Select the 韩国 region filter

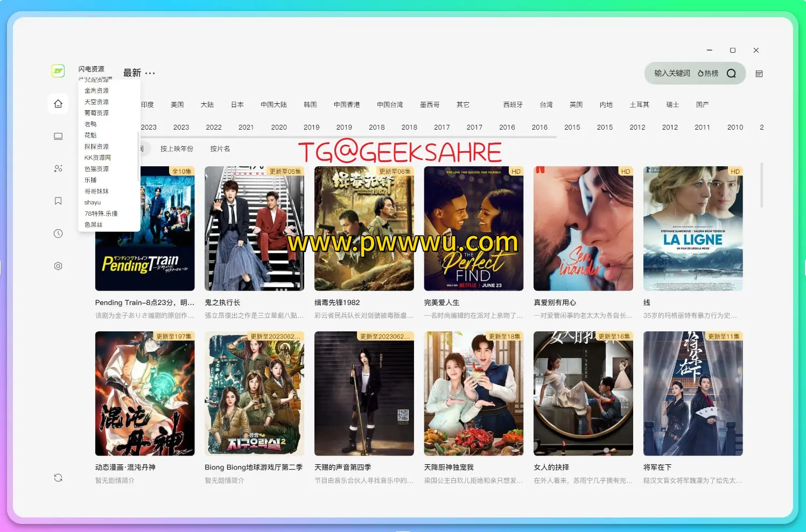(x=311, y=104)
